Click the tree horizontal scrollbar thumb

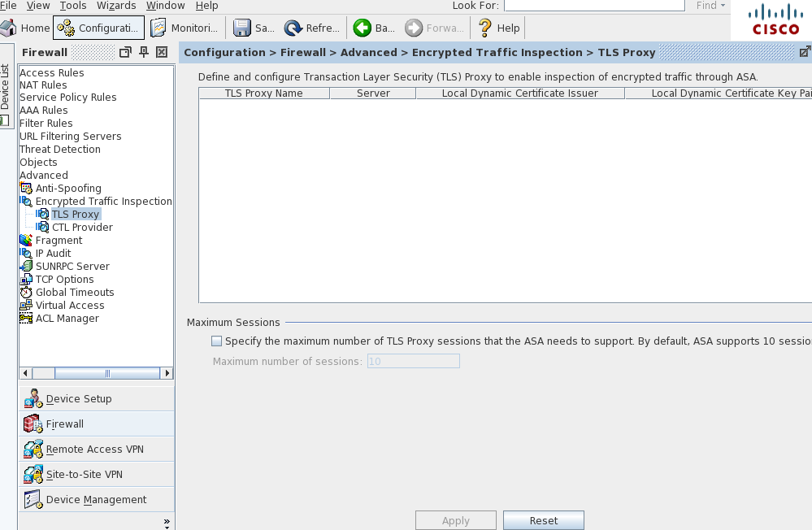tap(107, 373)
